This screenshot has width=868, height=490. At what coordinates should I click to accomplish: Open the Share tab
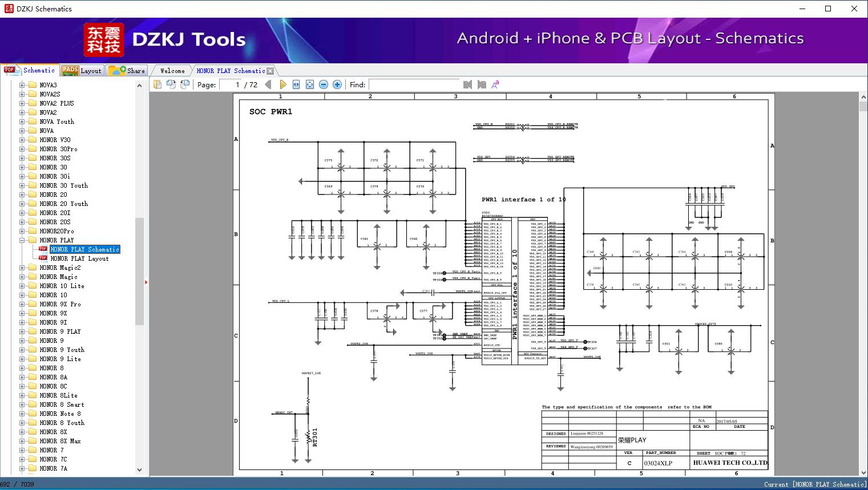(x=127, y=70)
